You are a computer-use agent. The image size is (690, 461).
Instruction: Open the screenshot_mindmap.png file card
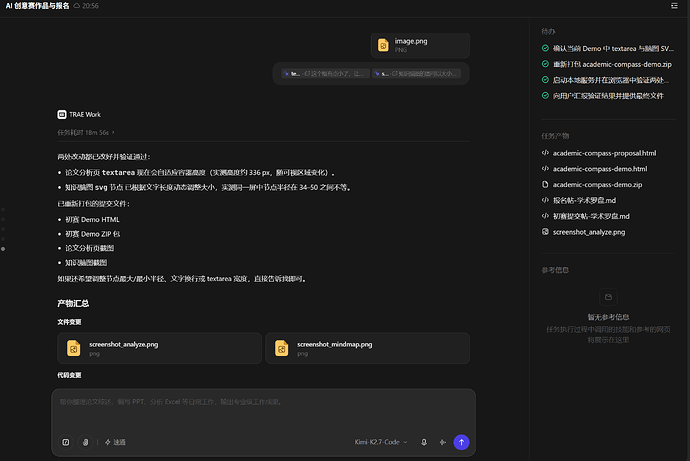(367, 348)
